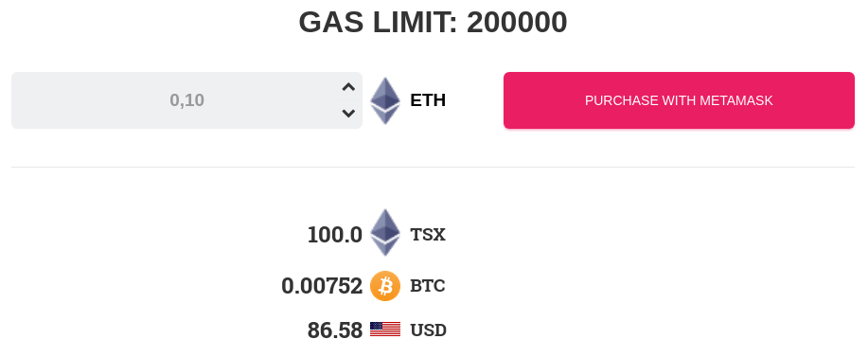Click the 86.58 USD value
Image resolution: width=868 pixels, height=357 pixels.
335,330
